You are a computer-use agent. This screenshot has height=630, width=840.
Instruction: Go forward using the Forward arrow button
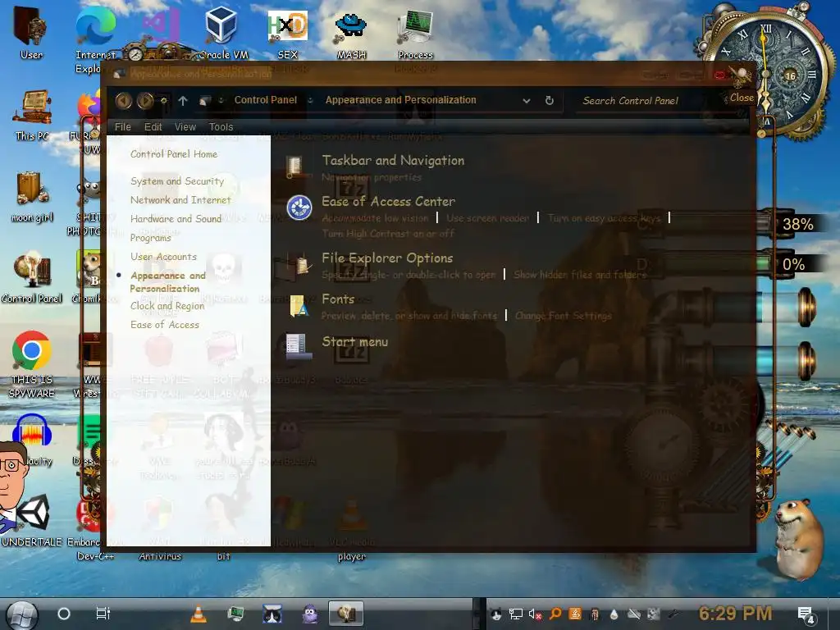tap(145, 101)
